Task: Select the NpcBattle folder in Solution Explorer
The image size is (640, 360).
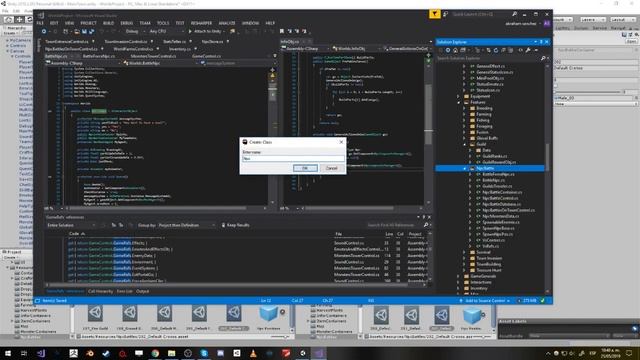Action: click(490, 168)
